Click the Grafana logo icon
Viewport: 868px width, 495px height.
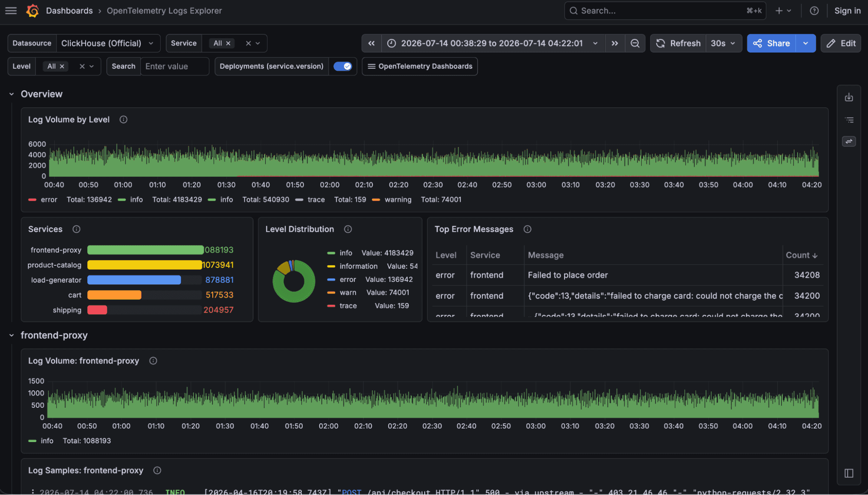pos(33,11)
